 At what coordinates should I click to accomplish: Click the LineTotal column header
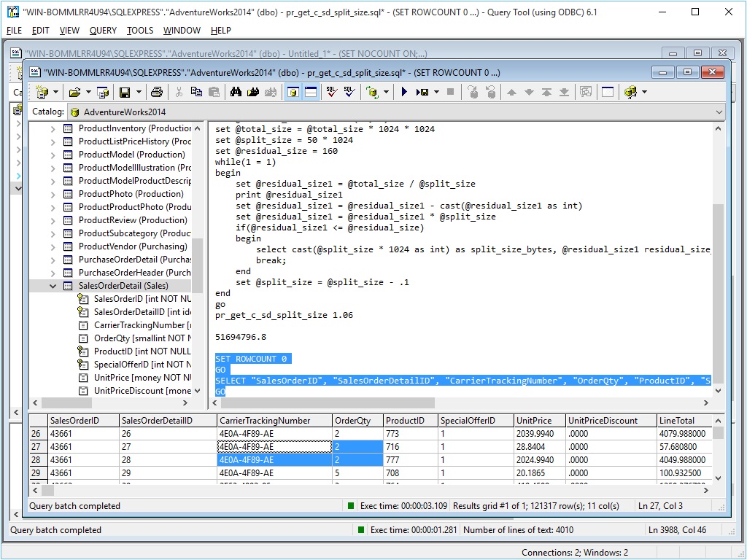click(684, 421)
